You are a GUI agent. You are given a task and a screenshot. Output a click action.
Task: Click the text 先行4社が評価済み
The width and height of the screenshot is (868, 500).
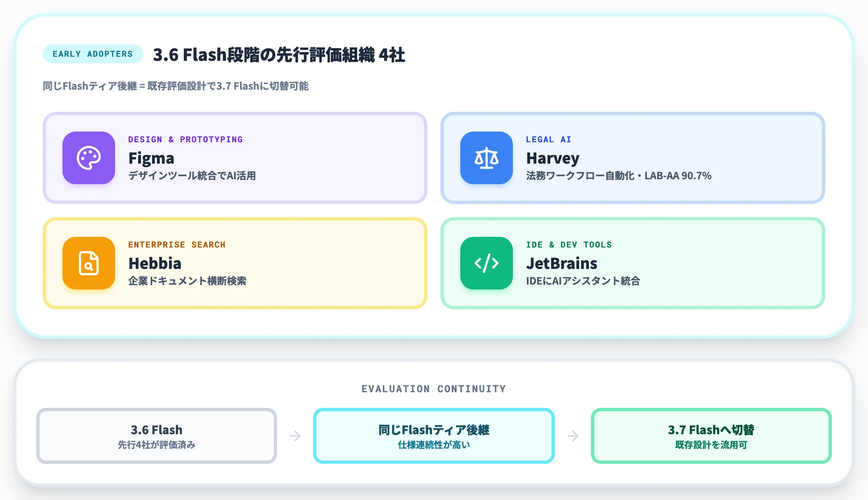pyautogui.click(x=157, y=445)
